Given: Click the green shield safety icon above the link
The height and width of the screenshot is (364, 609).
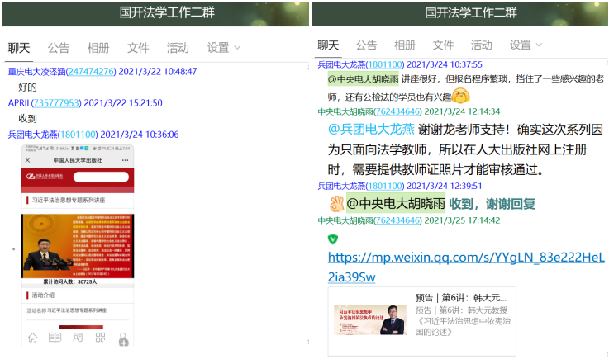Looking at the screenshot, I should pos(333,239).
